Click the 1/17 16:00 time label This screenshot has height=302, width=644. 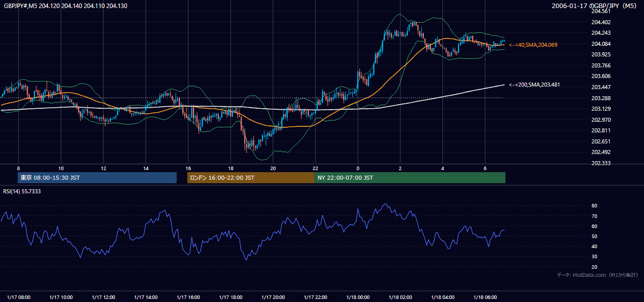188,297
